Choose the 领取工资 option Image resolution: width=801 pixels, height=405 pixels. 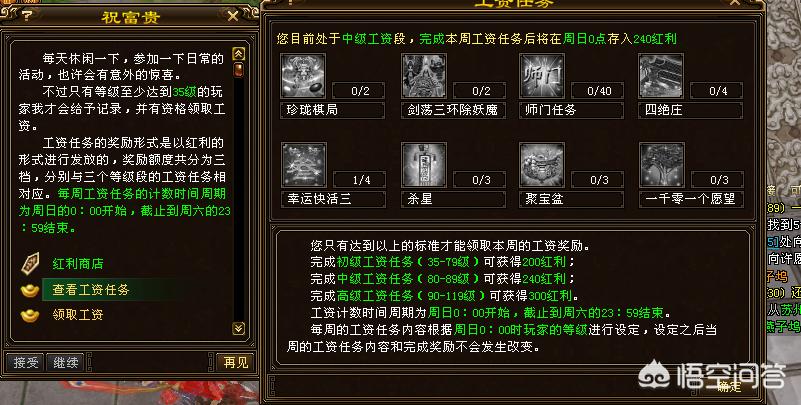[78, 315]
